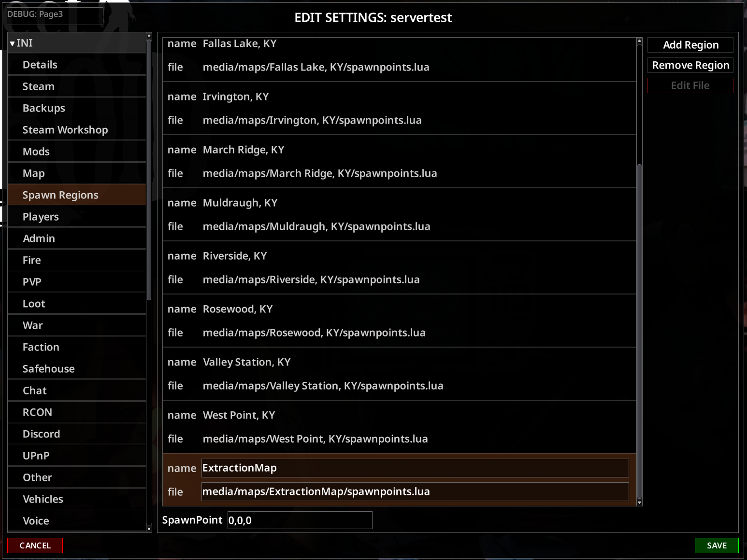Click Remove Region button
The image size is (747, 560).
coord(690,65)
